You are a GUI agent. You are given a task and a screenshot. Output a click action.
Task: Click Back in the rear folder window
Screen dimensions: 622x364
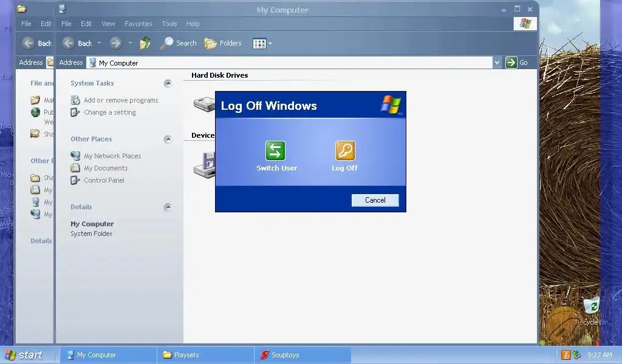(x=36, y=43)
